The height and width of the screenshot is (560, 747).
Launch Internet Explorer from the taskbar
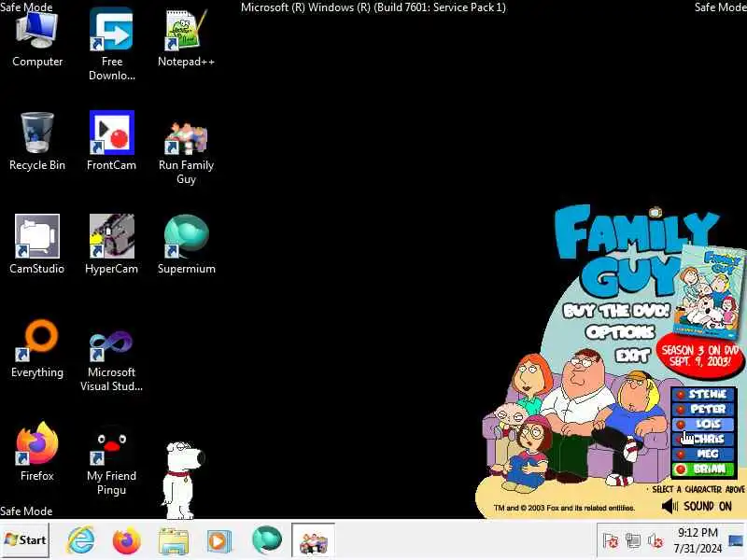click(81, 540)
